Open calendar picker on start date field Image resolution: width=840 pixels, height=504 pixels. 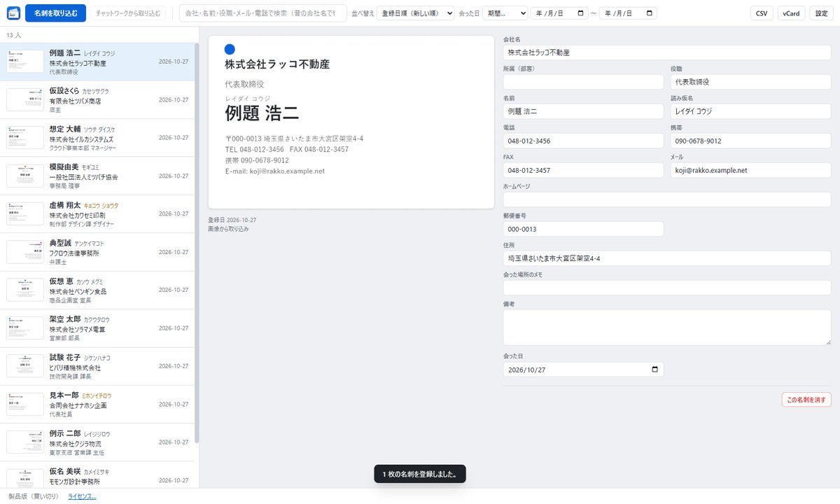[581, 13]
